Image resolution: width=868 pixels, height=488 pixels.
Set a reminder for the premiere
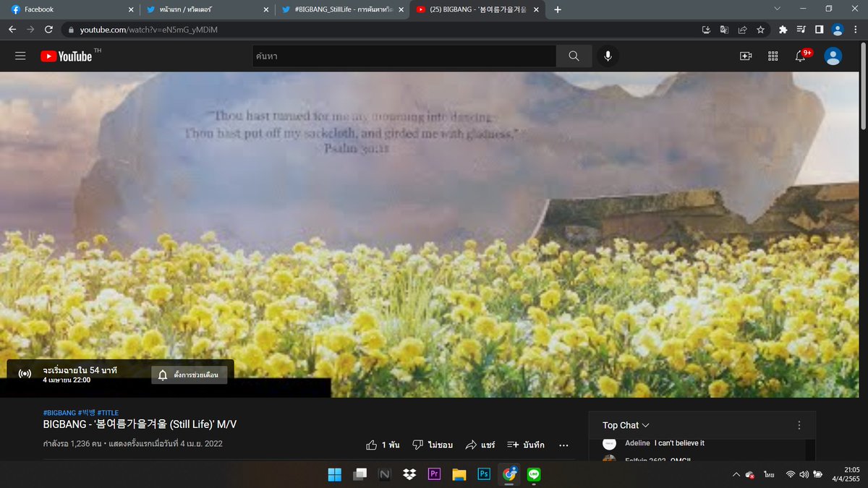point(189,374)
